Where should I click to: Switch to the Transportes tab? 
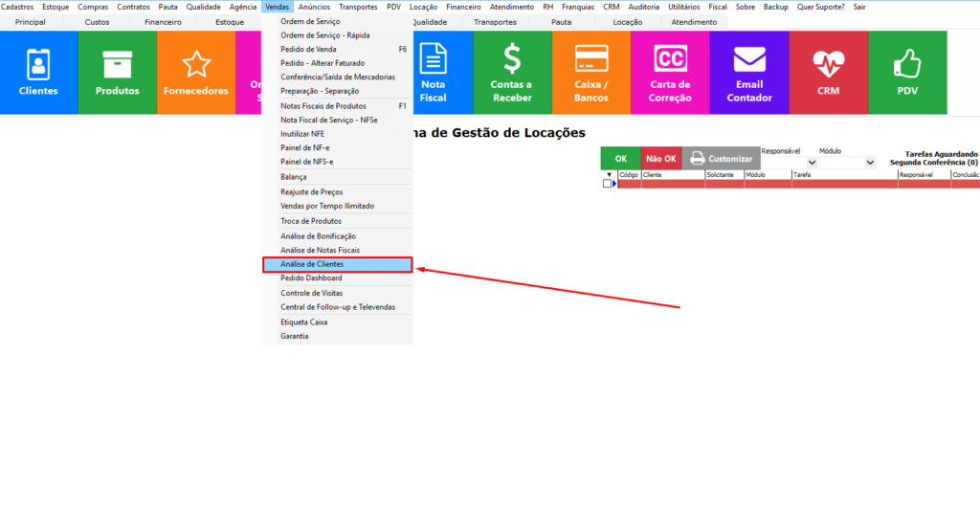495,22
